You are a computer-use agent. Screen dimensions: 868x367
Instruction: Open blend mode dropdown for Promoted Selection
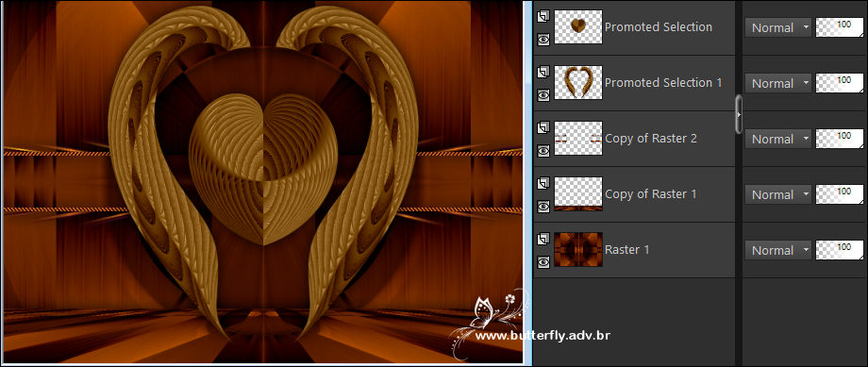(777, 27)
